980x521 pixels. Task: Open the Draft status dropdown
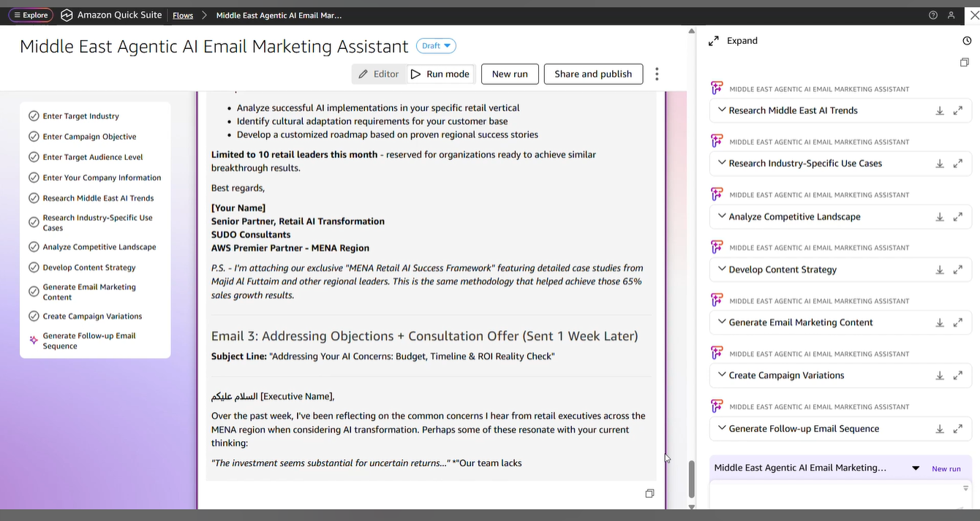coord(436,46)
